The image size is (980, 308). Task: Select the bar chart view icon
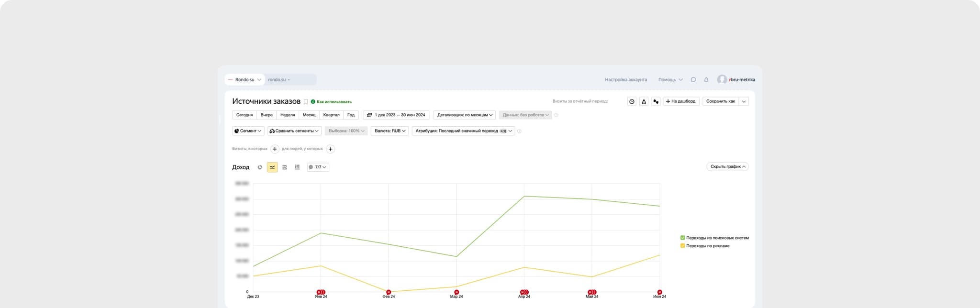click(x=297, y=167)
